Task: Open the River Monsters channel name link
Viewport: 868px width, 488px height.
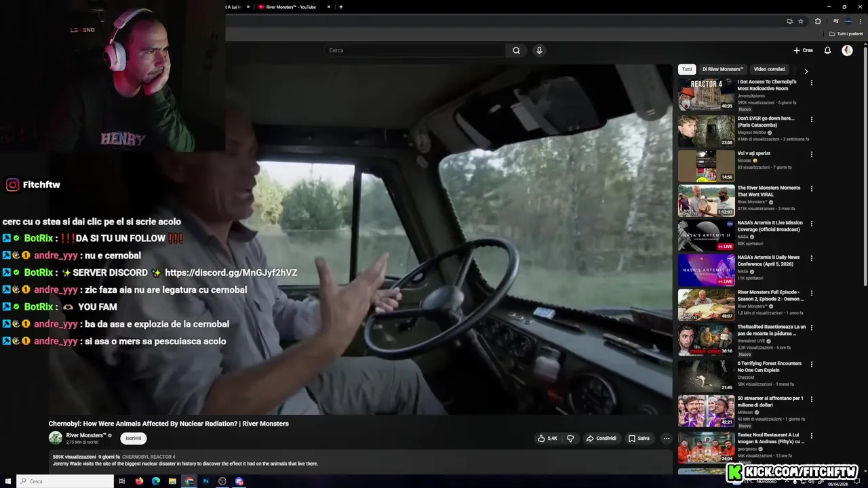Action: click(x=85, y=435)
